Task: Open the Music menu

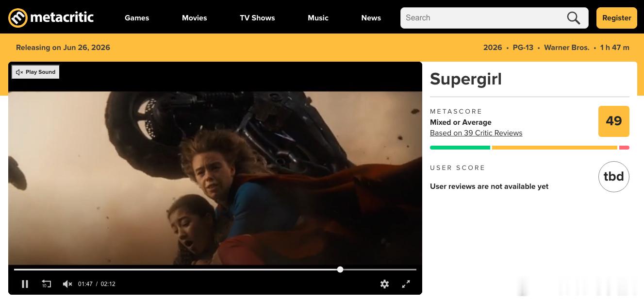Action: [x=318, y=18]
